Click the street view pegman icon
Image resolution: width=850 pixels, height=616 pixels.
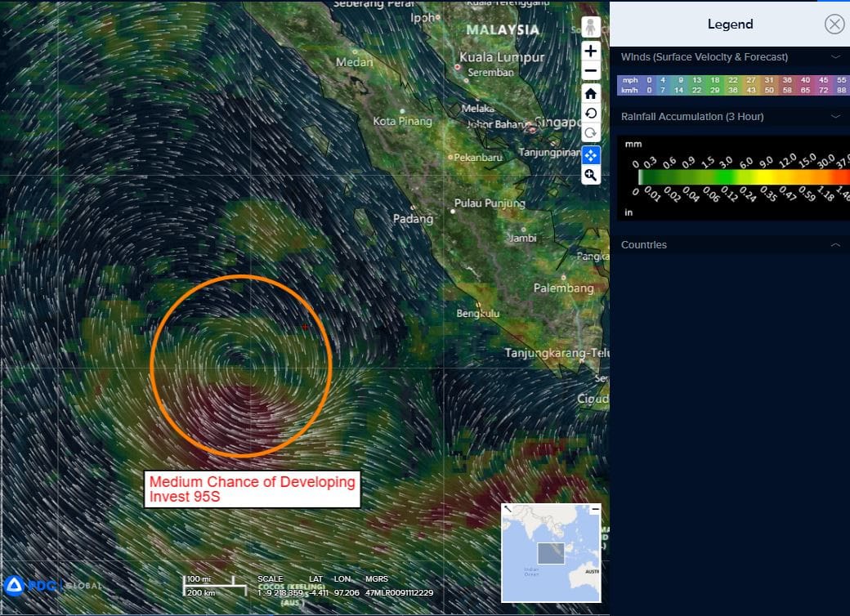590,28
